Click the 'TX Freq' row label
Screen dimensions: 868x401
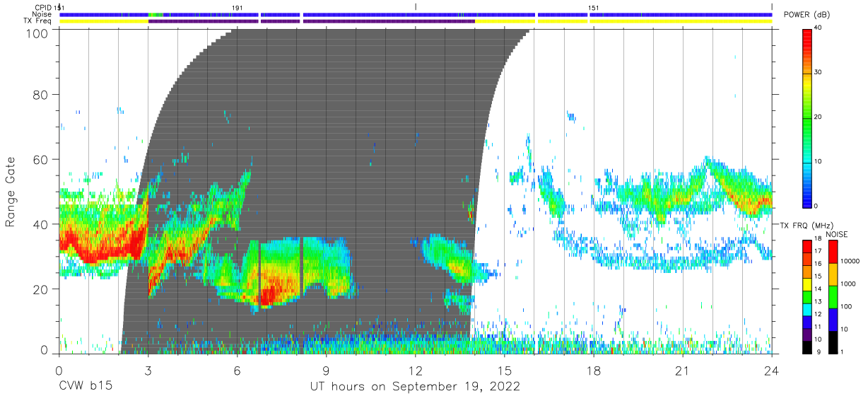coord(38,21)
